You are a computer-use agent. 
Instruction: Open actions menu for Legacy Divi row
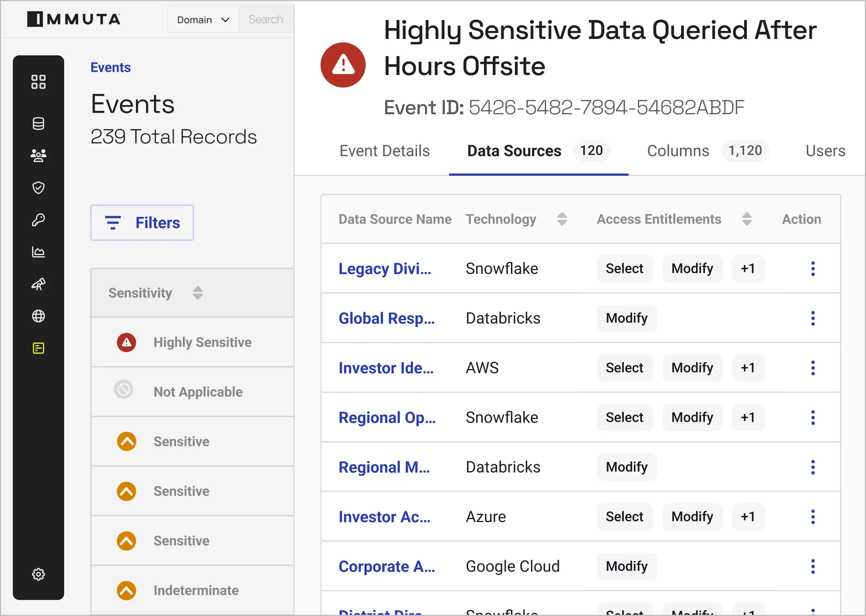pos(813,269)
